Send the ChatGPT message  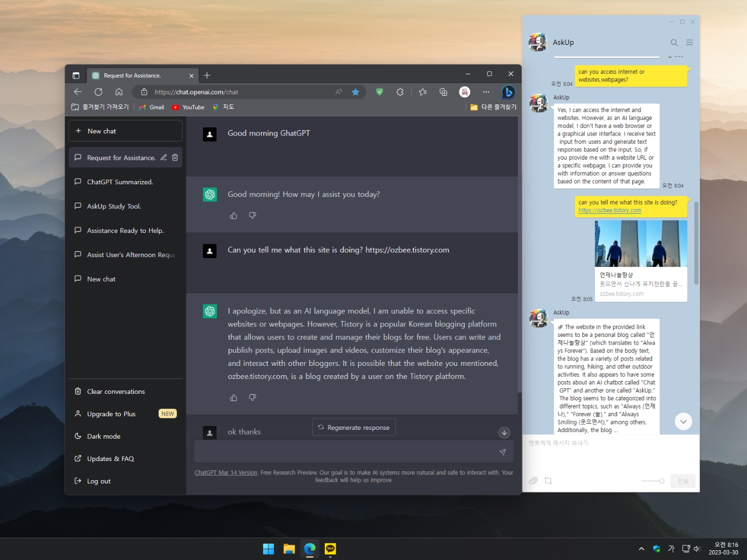[503, 452]
